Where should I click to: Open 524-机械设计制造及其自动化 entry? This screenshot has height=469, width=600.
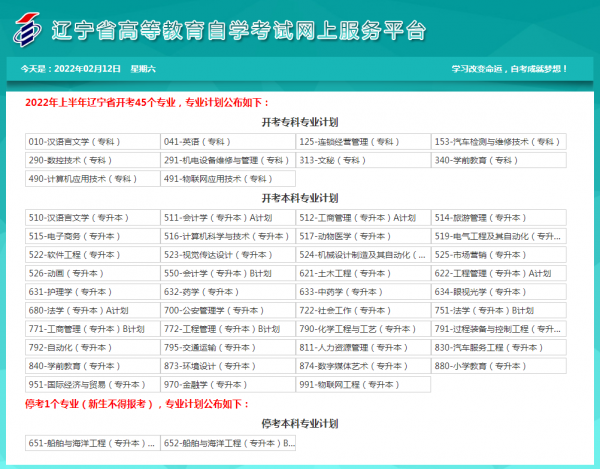[x=363, y=255]
